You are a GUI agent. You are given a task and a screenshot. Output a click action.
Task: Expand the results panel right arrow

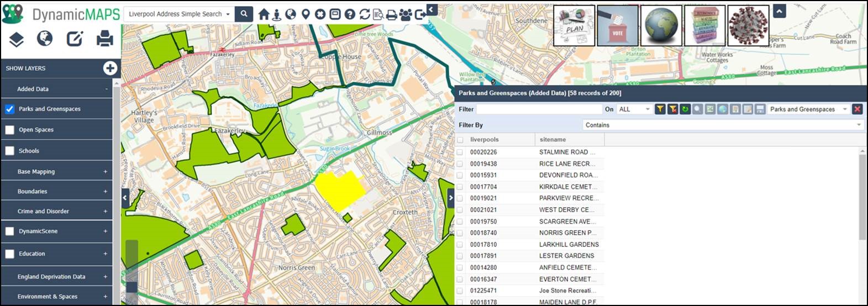coord(451,198)
